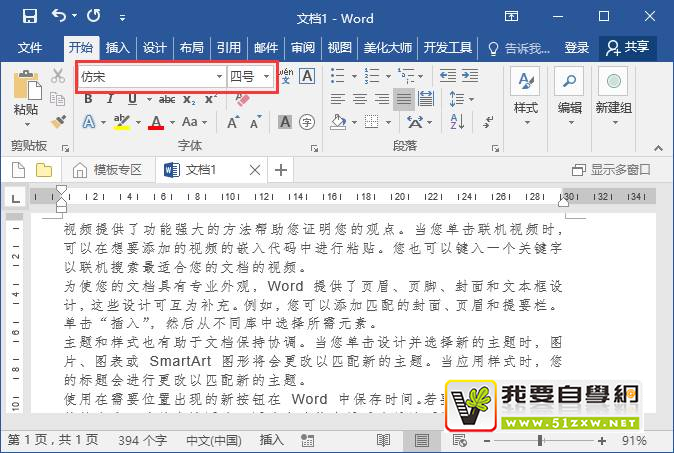This screenshot has width=674, height=453.
Task: Click the phonetic guide (wén) icon
Action: 286,76
